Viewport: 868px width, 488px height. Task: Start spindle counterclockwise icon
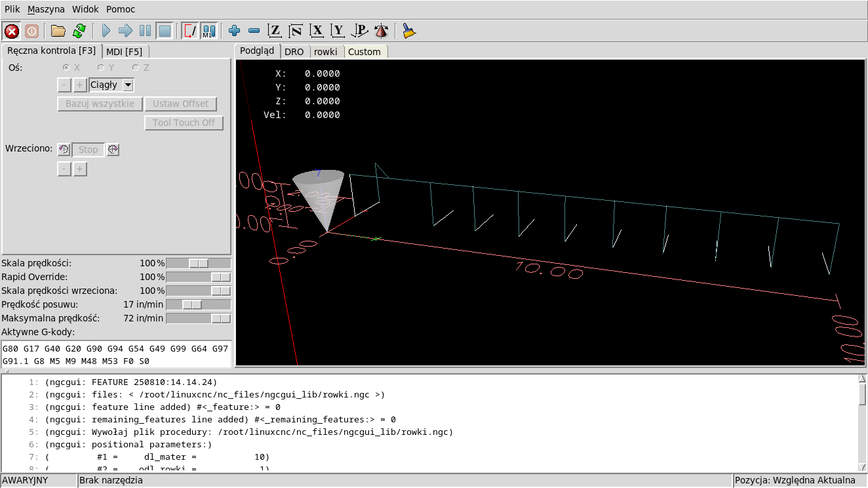click(x=64, y=150)
